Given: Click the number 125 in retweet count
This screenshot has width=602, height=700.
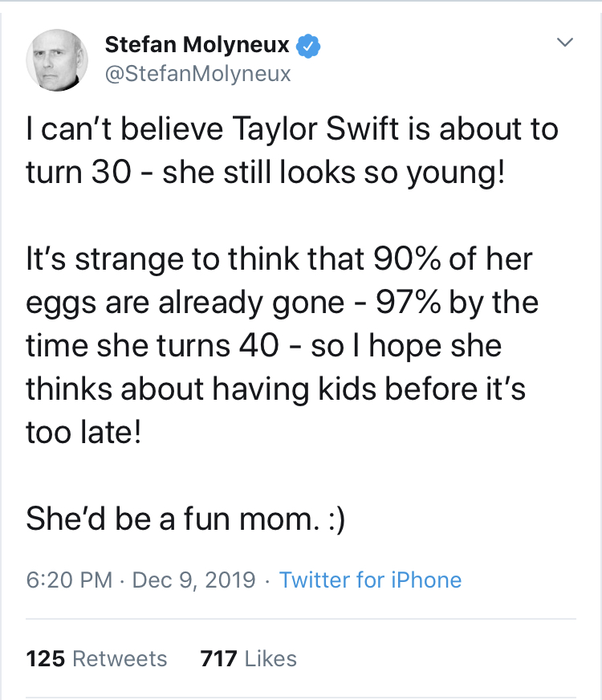Looking at the screenshot, I should tap(46, 659).
